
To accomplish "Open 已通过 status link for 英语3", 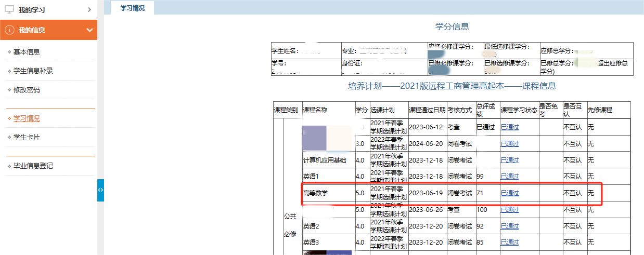I will 509,243.
